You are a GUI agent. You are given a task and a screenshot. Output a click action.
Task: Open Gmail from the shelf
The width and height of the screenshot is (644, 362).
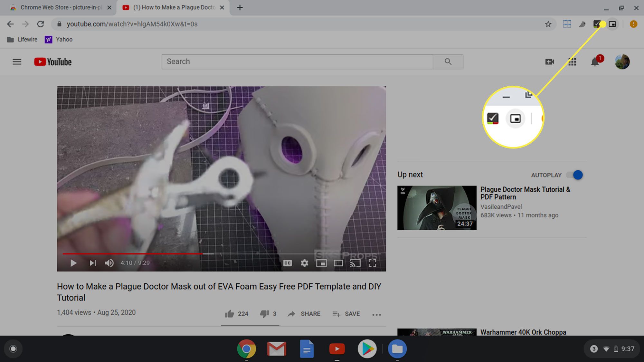pos(277,349)
